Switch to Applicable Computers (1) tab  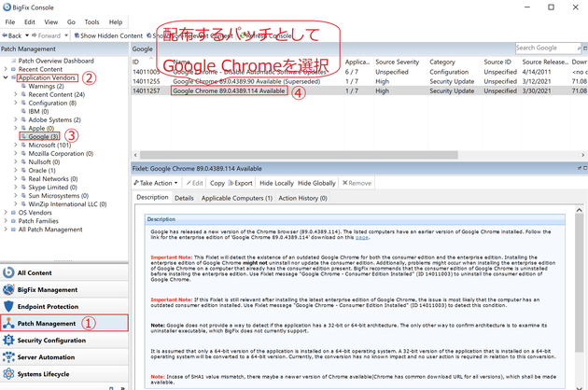[237, 198]
